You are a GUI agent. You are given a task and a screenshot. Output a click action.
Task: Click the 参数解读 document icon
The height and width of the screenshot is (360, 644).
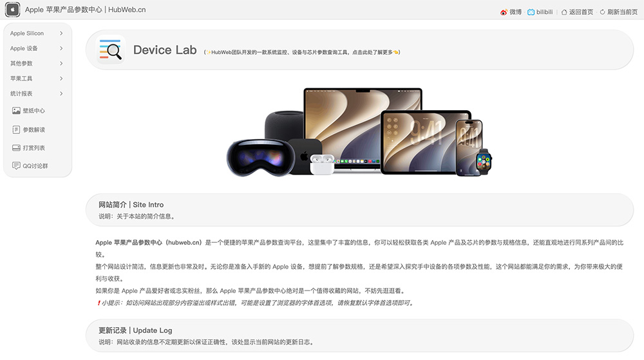click(16, 129)
